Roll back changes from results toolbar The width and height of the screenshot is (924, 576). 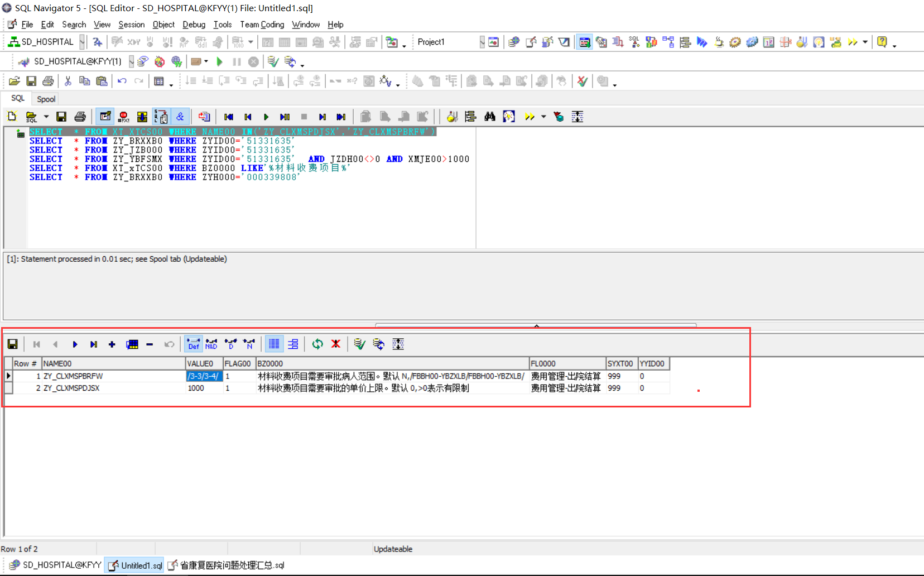tap(378, 344)
